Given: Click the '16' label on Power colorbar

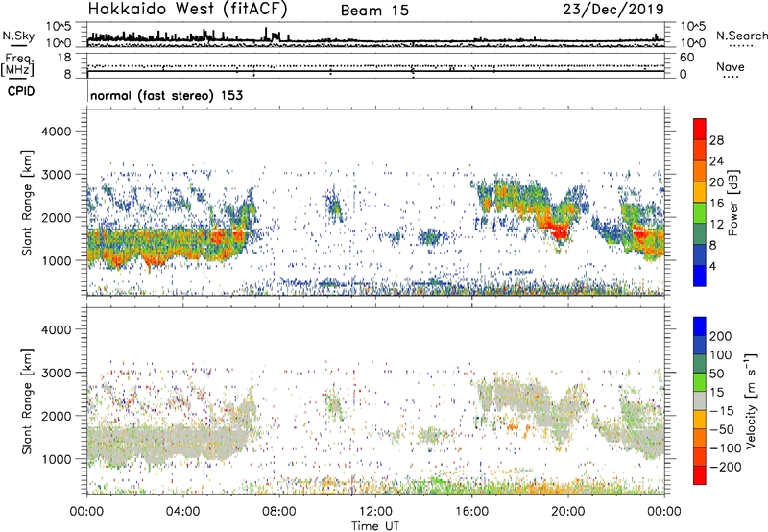Looking at the screenshot, I should [716, 204].
